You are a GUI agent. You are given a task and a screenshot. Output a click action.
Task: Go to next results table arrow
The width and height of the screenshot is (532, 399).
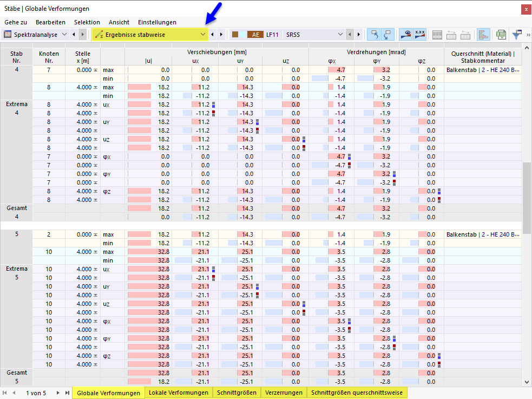(x=221, y=35)
